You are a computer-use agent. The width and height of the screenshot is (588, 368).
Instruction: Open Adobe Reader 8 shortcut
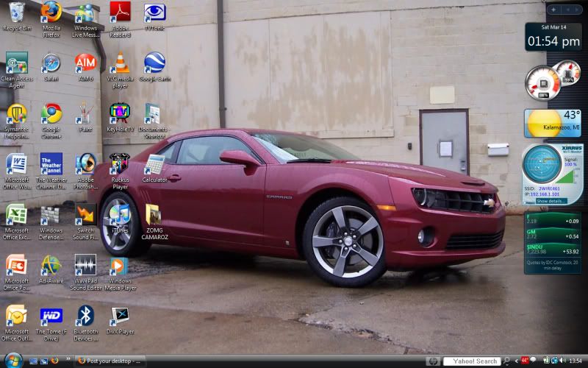(x=119, y=13)
